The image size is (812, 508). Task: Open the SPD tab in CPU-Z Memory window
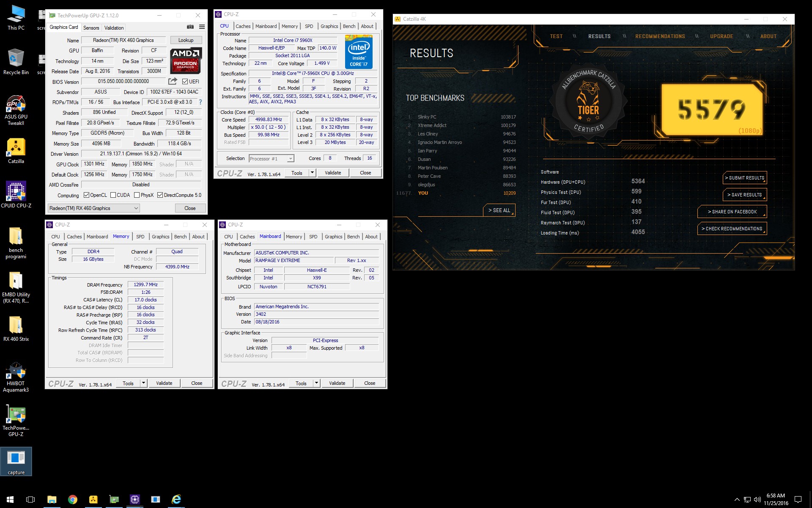click(x=140, y=237)
